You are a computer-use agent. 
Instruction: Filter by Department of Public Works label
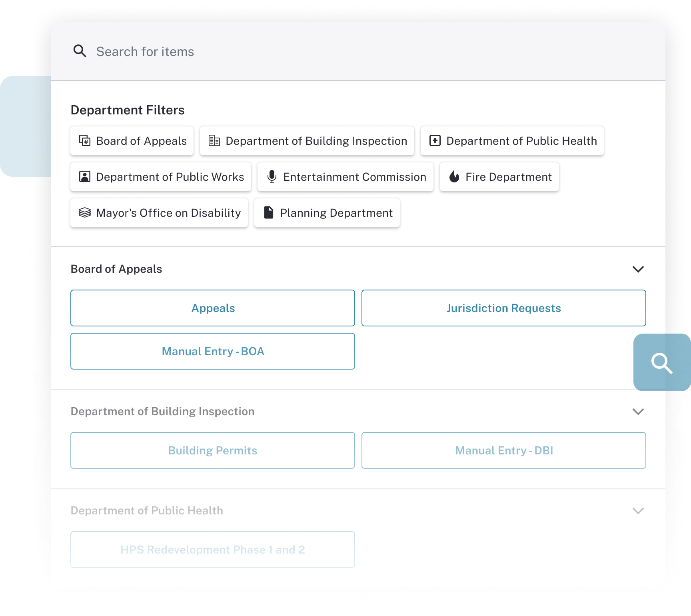170,177
